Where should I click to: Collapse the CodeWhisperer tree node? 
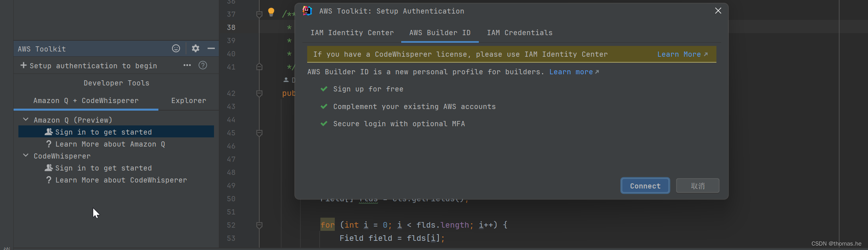click(x=26, y=155)
